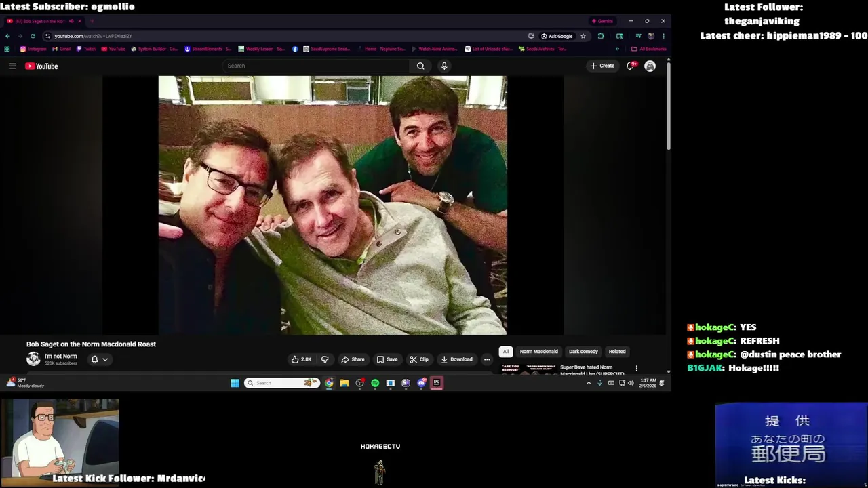Open more actions menu beside Download

[x=487, y=359]
